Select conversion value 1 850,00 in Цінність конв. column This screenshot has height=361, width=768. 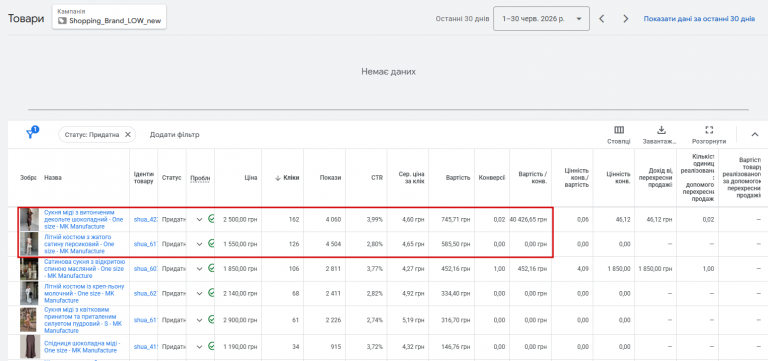coord(618,268)
